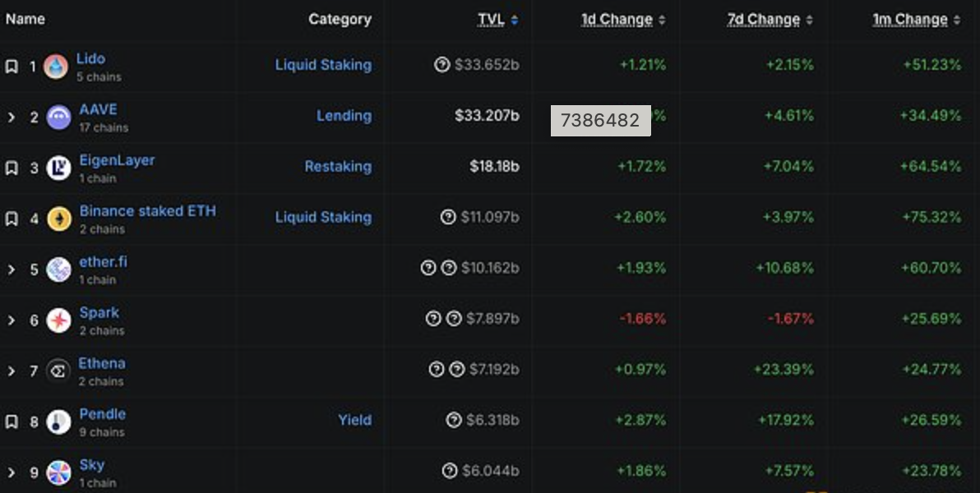Sort by 1m Change column header
The width and height of the screenshot is (980, 493).
[910, 20]
